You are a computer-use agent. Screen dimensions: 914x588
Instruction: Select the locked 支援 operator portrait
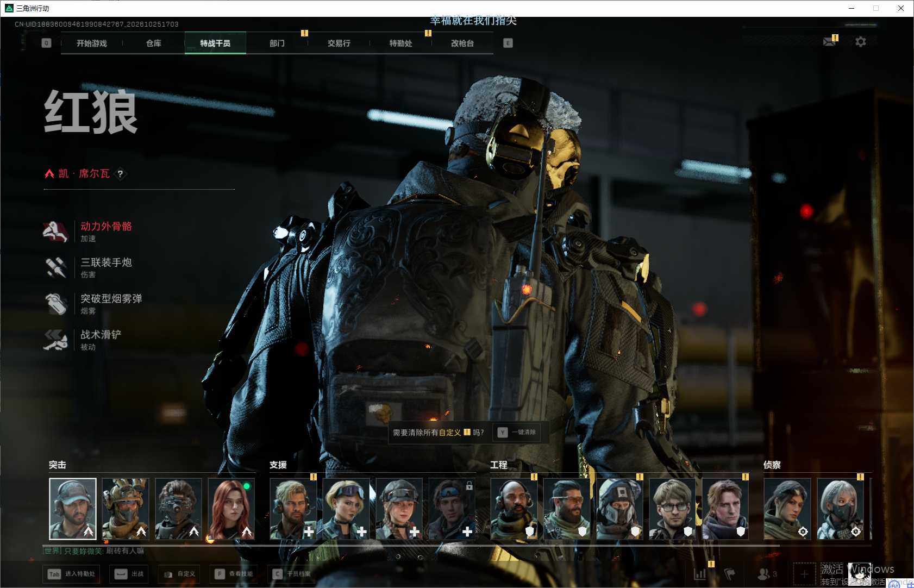point(452,509)
